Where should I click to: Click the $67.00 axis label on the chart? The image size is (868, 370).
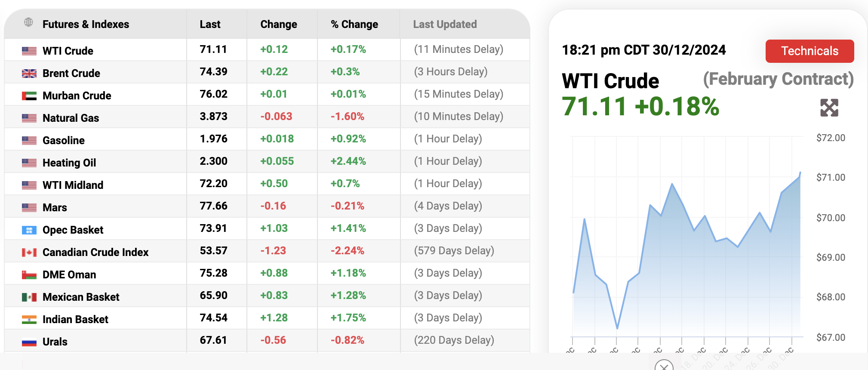pos(831,338)
